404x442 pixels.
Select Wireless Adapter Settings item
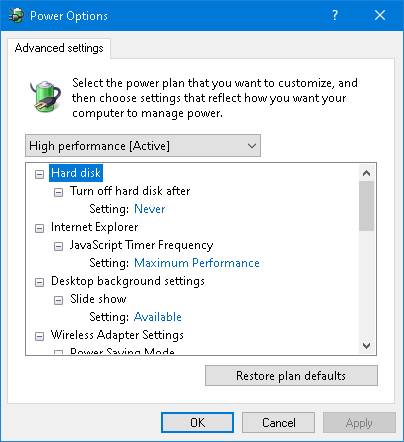[117, 335]
